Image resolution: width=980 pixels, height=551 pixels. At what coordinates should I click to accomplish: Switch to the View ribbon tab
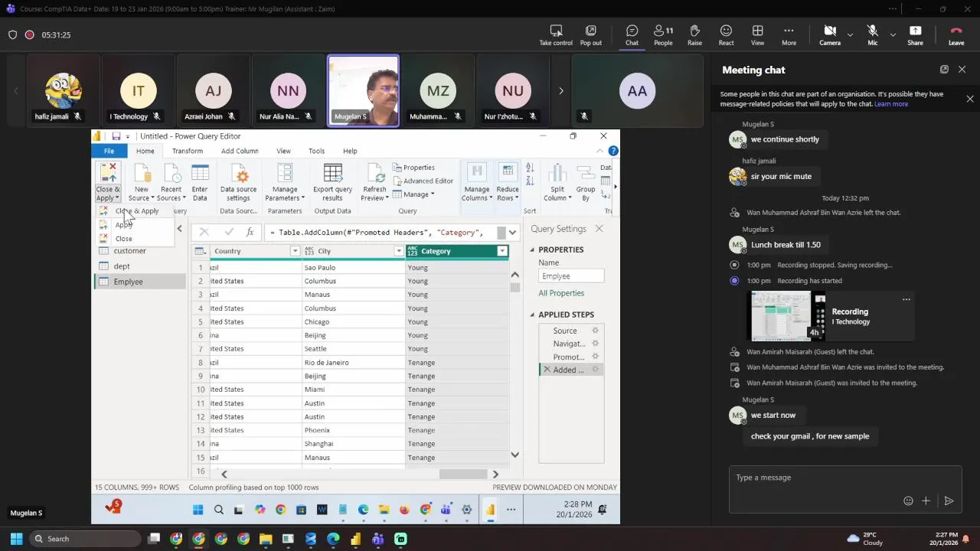point(283,151)
